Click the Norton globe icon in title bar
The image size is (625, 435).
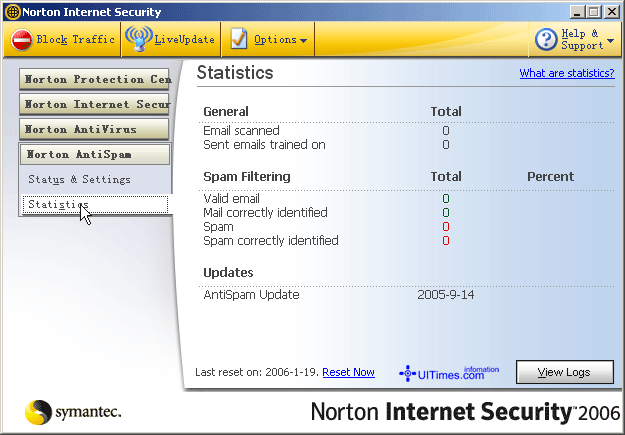point(13,12)
